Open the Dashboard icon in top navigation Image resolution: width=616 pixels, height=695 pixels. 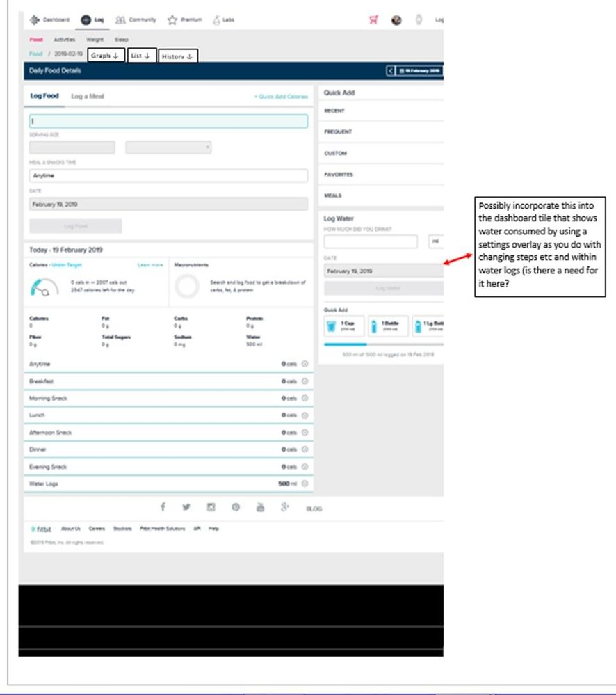(35, 20)
